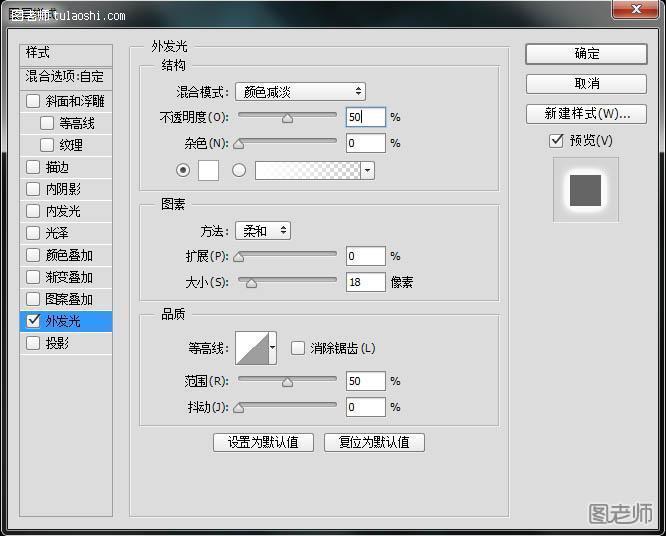
Task: Select the gradient radio button
Action: 239,170
